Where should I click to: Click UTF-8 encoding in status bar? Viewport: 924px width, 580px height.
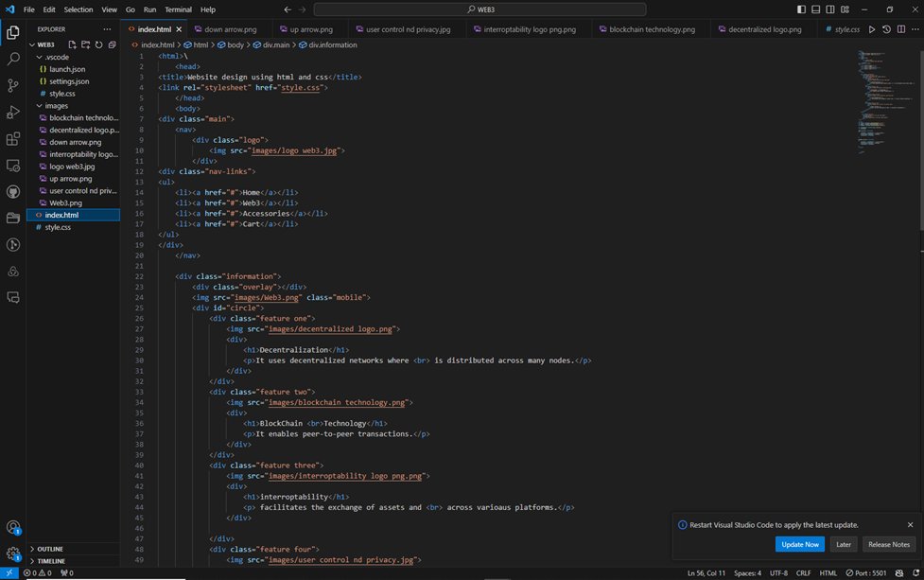[x=778, y=573]
